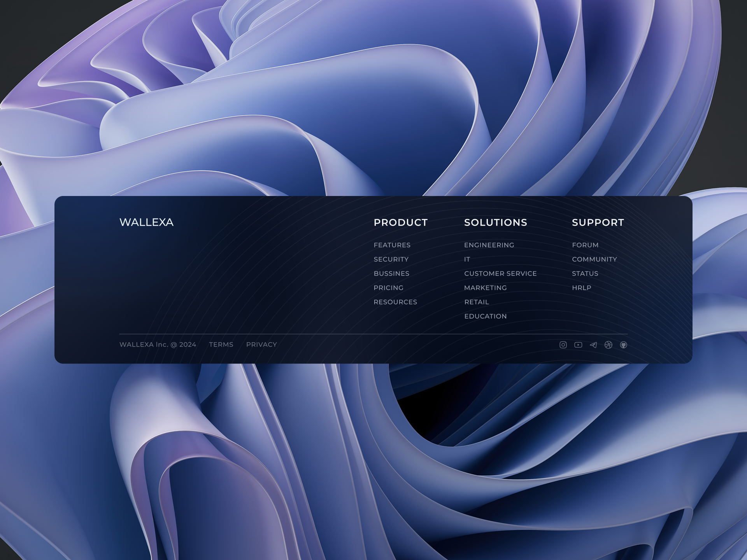Open the TERMS link

point(221,345)
